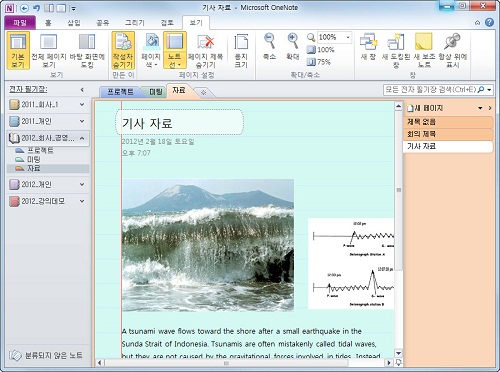Click the notebook search box

pos(430,90)
